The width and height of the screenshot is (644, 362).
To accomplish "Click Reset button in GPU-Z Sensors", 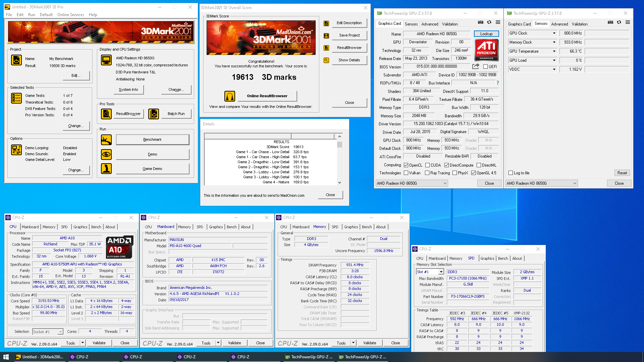I will [622, 173].
